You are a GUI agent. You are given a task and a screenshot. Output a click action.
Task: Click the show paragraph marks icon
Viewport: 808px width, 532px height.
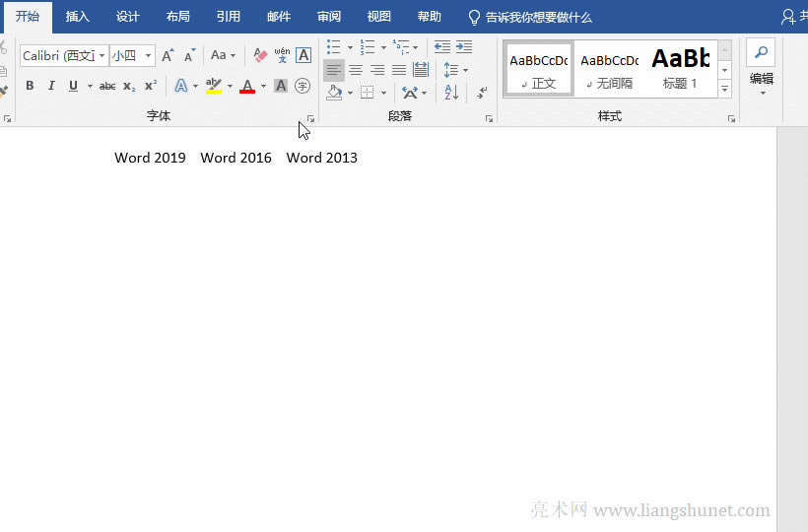[482, 93]
